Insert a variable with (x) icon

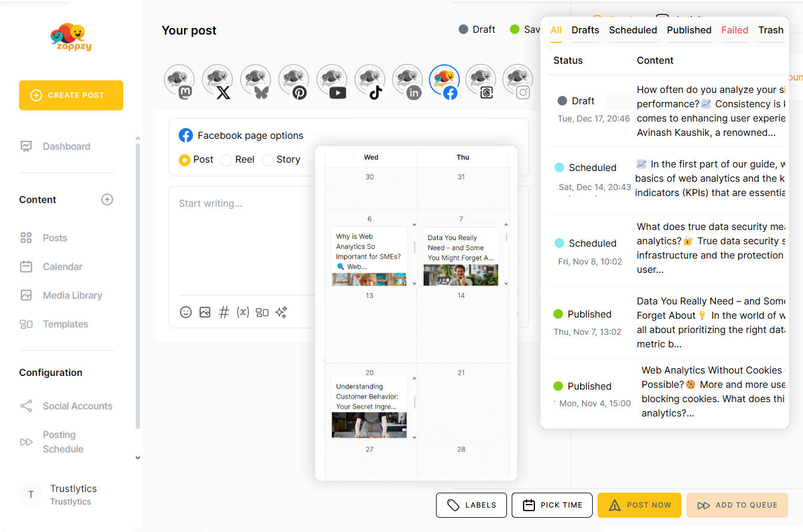click(x=243, y=312)
